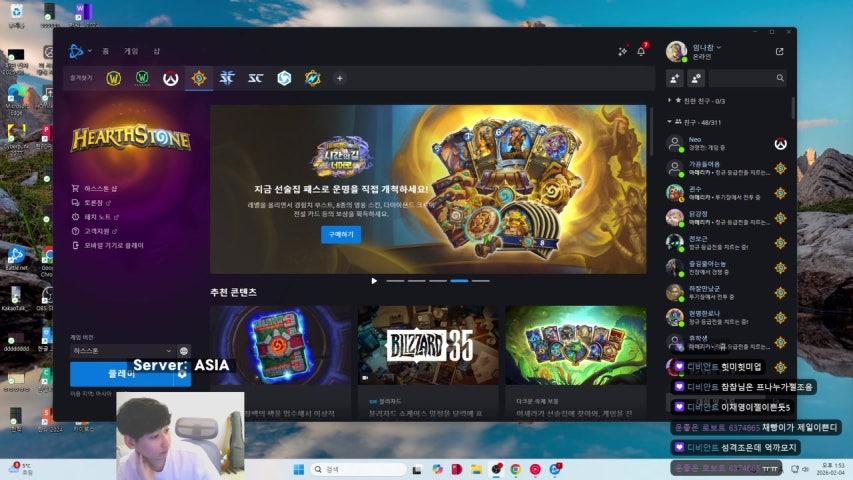Select the World of Warcraft game icon
The image size is (853, 480).
click(114, 78)
